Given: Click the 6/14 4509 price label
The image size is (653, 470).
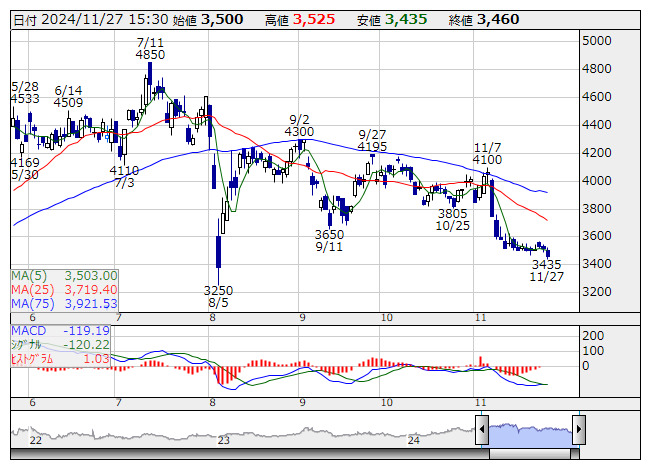Looking at the screenshot, I should pos(68,96).
